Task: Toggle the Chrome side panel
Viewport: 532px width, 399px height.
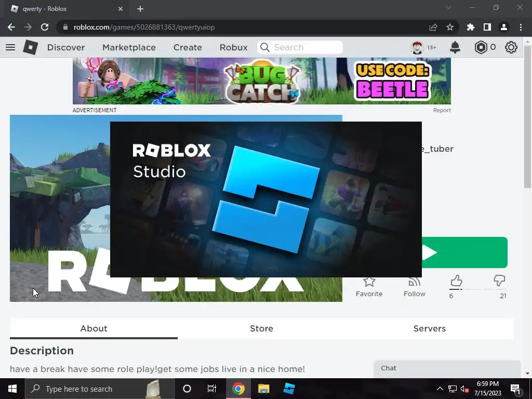Action: [487, 27]
